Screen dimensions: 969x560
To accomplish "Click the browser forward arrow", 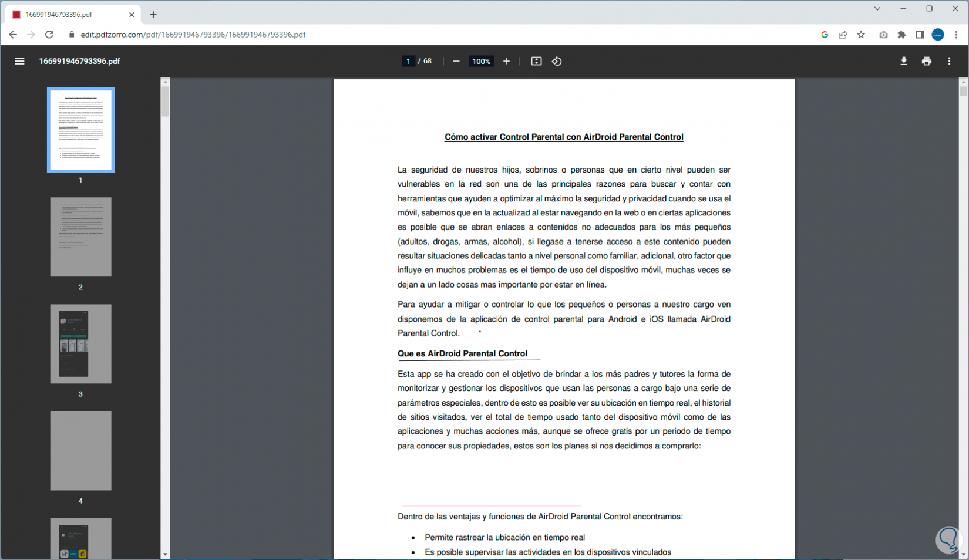I will [x=31, y=35].
